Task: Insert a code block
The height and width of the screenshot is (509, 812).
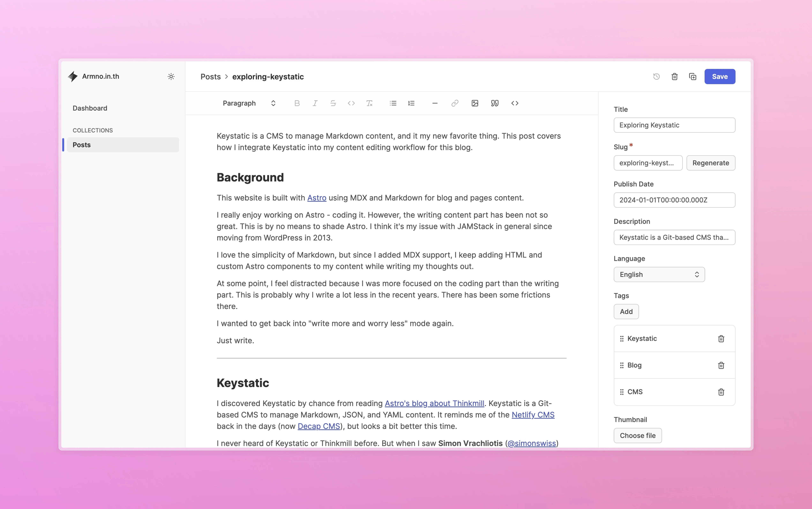Action: tap(515, 103)
